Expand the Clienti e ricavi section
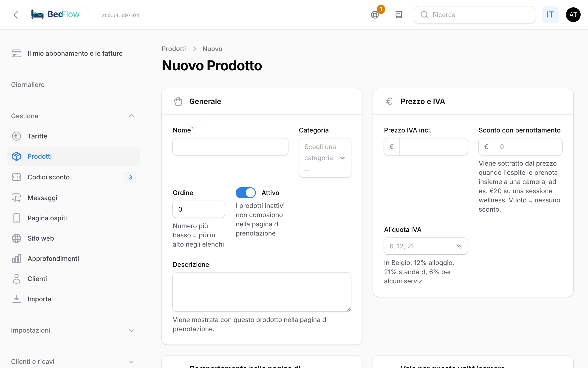Screen dimensions: 588x368 click(131, 362)
